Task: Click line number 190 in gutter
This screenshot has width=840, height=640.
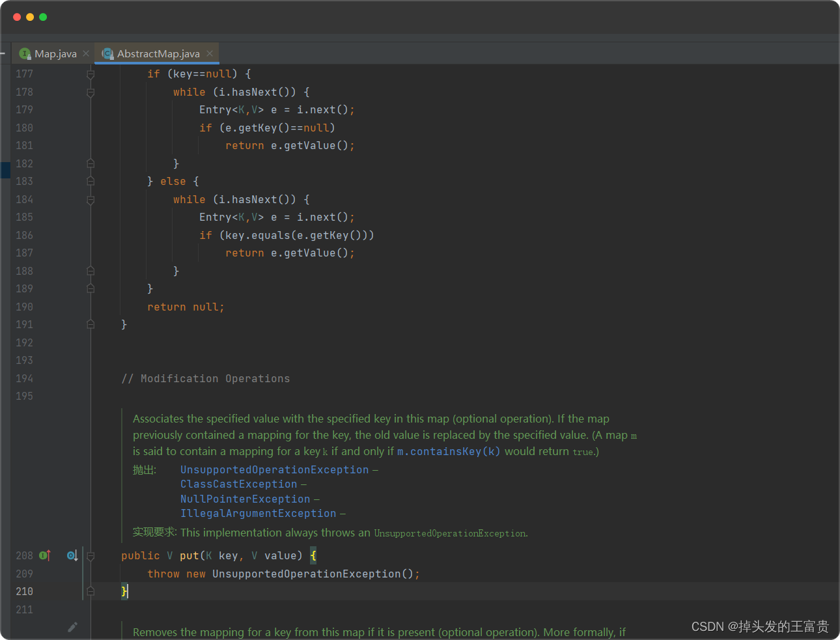Action: click(24, 307)
